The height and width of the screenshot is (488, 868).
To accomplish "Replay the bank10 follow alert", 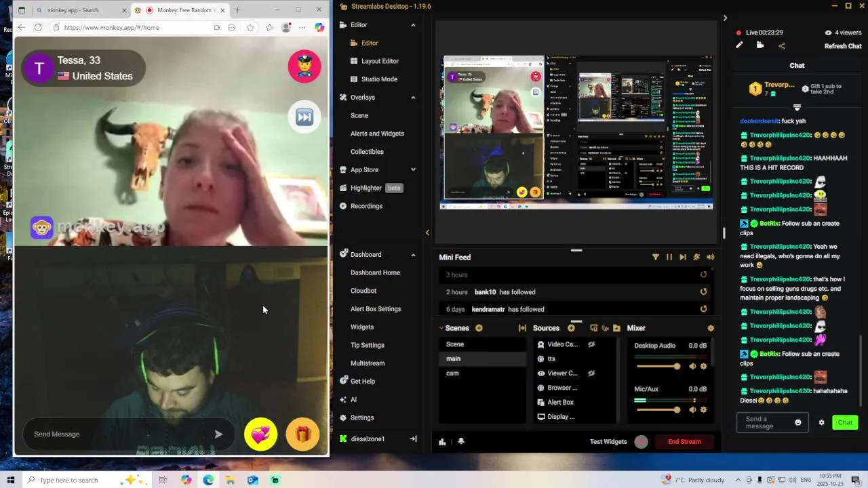I will tap(703, 292).
